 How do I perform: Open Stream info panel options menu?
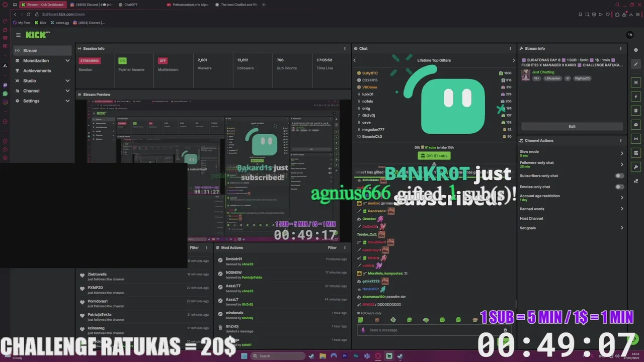click(x=620, y=49)
